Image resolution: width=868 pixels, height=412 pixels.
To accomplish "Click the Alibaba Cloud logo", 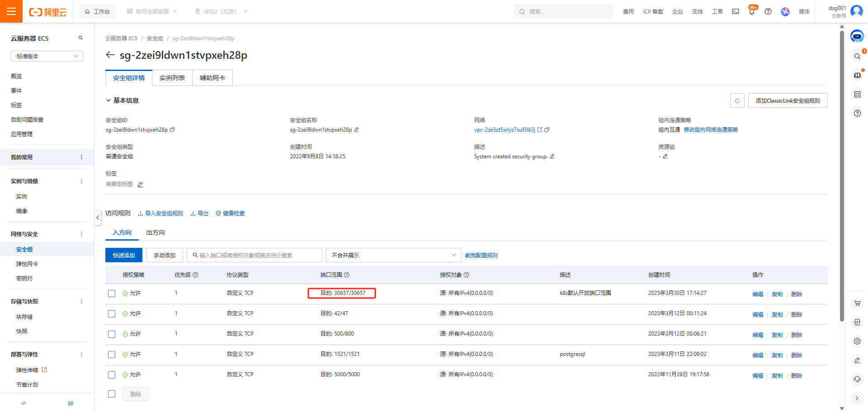I will (48, 12).
